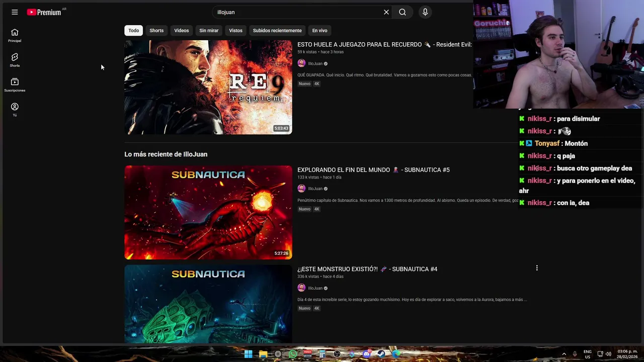Click the taskbar volume icon
Screen dimensions: 644x362
pos(608,354)
